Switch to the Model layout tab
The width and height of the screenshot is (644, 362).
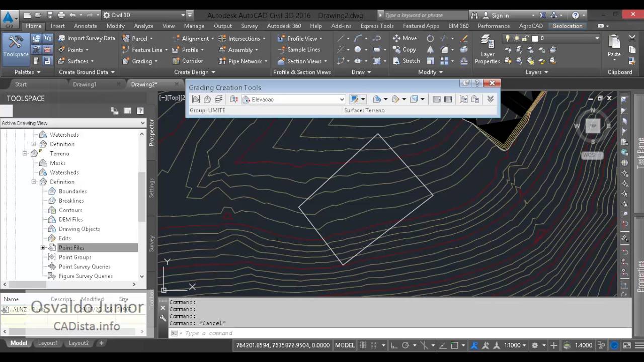[19, 343]
